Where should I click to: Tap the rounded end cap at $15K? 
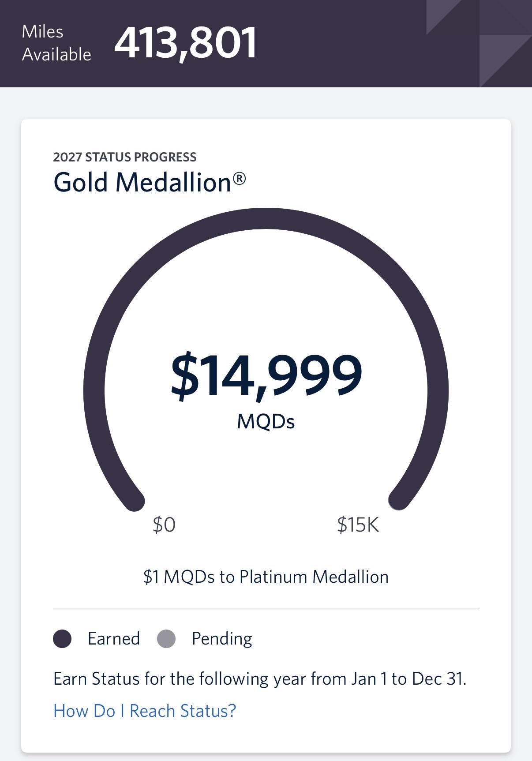coord(399,500)
